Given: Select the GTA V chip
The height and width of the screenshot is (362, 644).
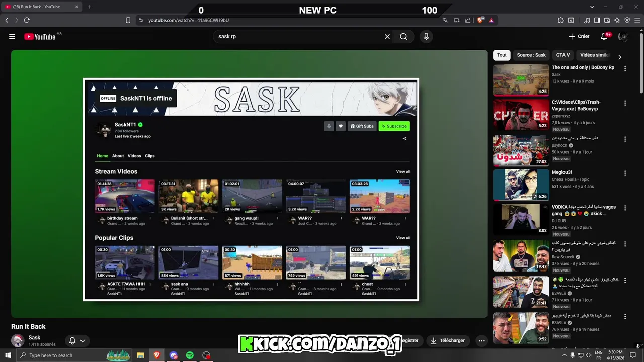Looking at the screenshot, I should [563, 55].
